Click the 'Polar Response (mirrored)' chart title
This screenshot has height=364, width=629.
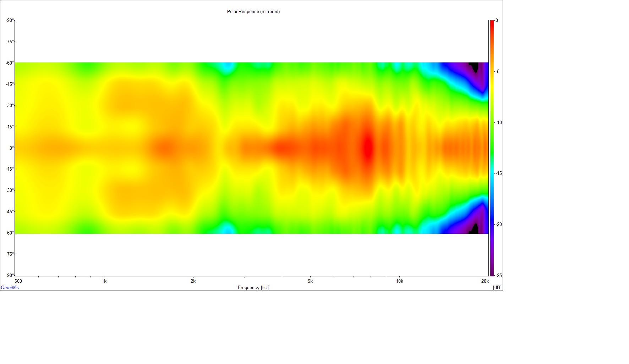pos(253,12)
